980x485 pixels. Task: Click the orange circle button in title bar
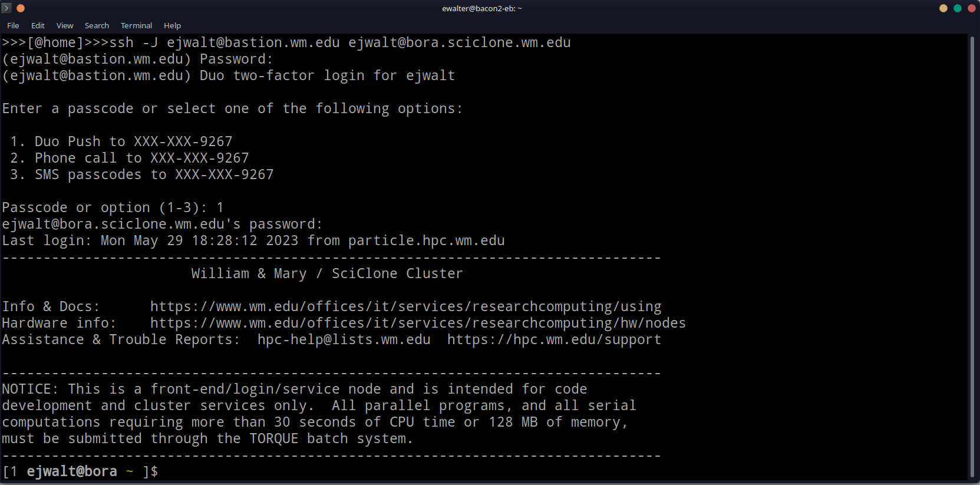pyautogui.click(x=21, y=8)
